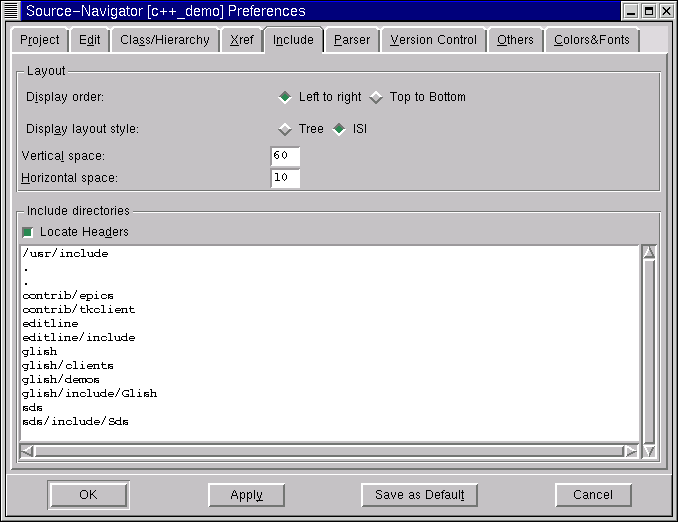Click the glish/include/Glish directory line
This screenshot has width=678, height=522.
pos(90,394)
